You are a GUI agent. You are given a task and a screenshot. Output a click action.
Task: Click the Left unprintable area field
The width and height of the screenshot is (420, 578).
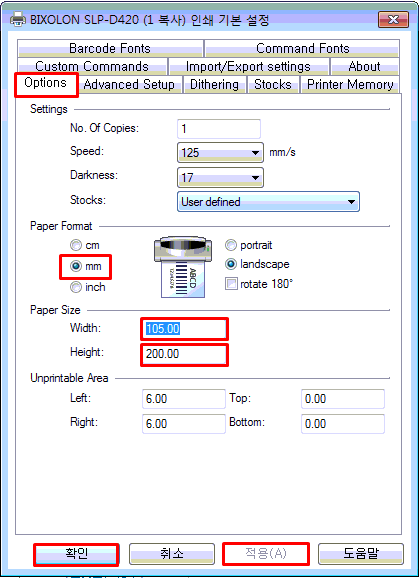(184, 399)
